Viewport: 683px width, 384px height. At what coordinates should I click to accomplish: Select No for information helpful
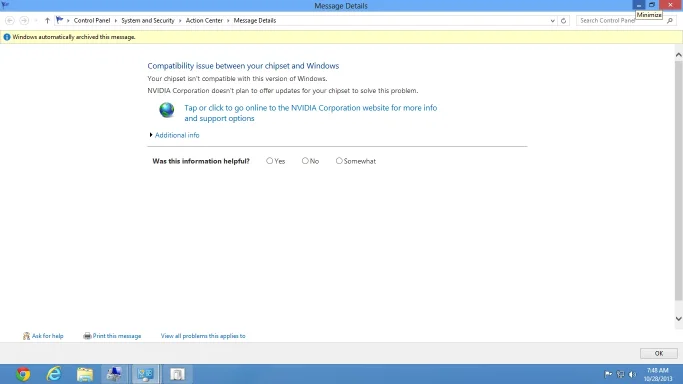pos(305,161)
